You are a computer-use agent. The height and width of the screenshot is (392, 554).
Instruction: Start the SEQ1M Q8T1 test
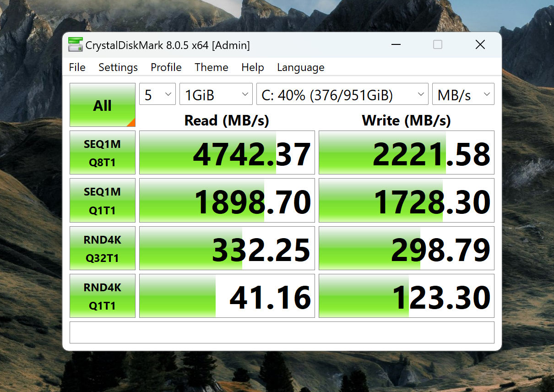pyautogui.click(x=103, y=152)
